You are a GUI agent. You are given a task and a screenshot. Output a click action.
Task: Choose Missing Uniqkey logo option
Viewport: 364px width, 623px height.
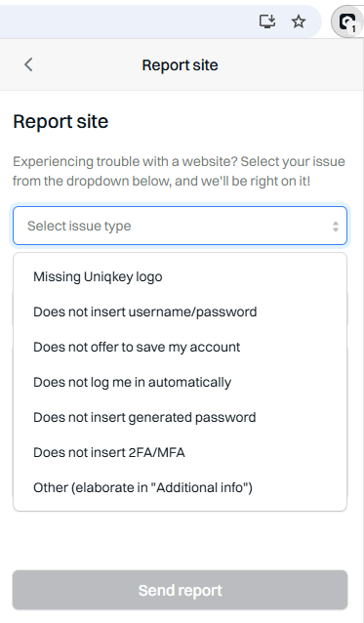[180, 276]
